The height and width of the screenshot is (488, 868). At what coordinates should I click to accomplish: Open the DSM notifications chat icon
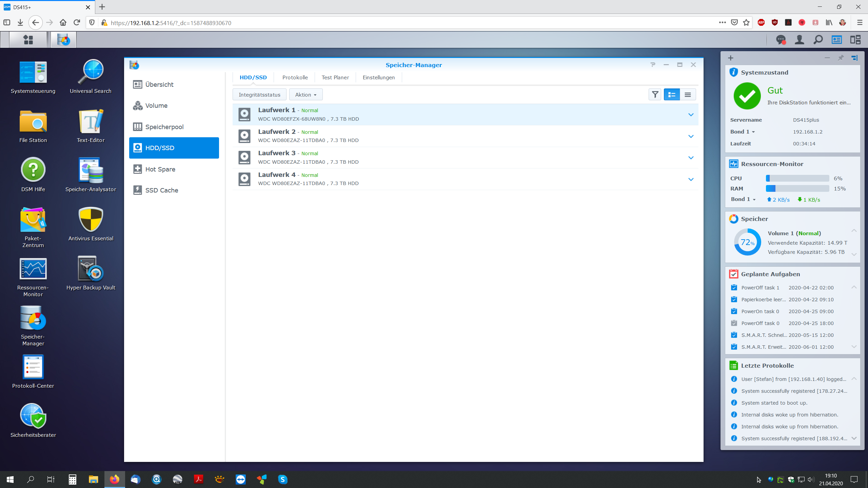click(x=781, y=40)
